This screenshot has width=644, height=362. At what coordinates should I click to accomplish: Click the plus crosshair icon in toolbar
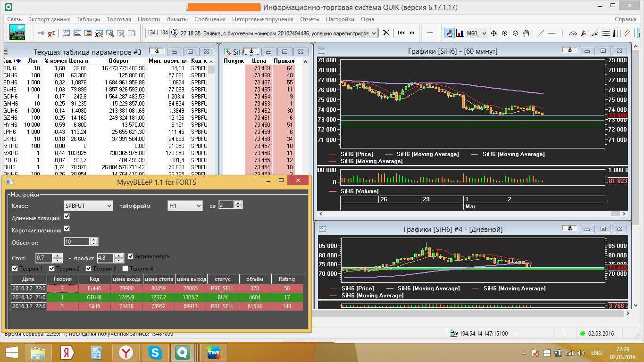[x=430, y=33]
